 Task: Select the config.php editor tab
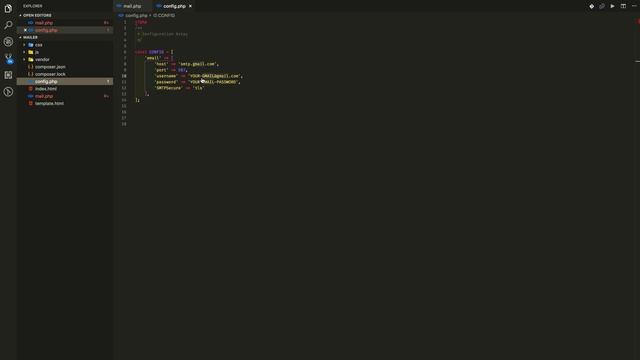coord(174,6)
